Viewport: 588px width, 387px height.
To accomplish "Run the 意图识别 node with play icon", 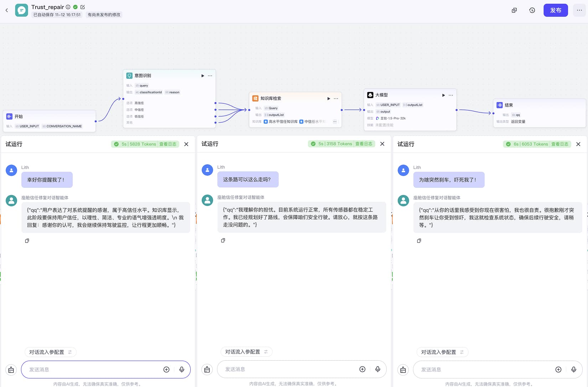I will [x=203, y=76].
